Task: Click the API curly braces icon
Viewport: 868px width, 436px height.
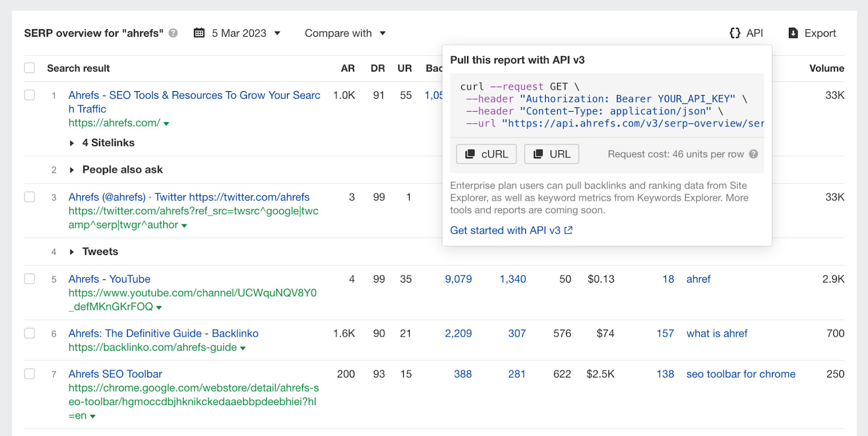Action: (735, 33)
